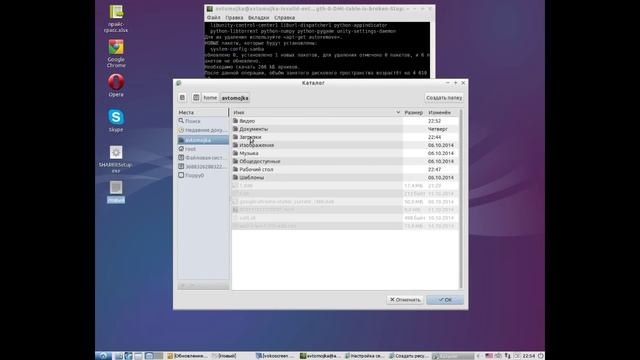
Task: Click the network arrows tray icon
Action: click(508, 356)
